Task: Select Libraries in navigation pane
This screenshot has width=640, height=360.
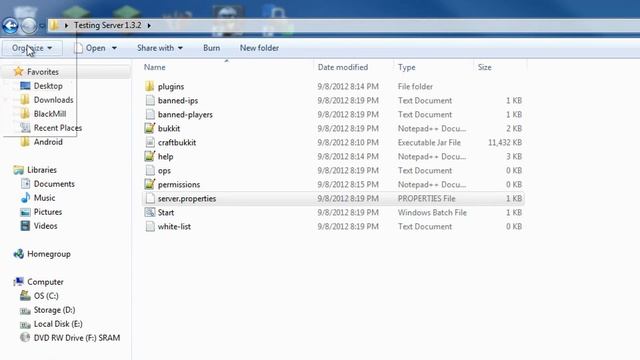Action: click(42, 170)
